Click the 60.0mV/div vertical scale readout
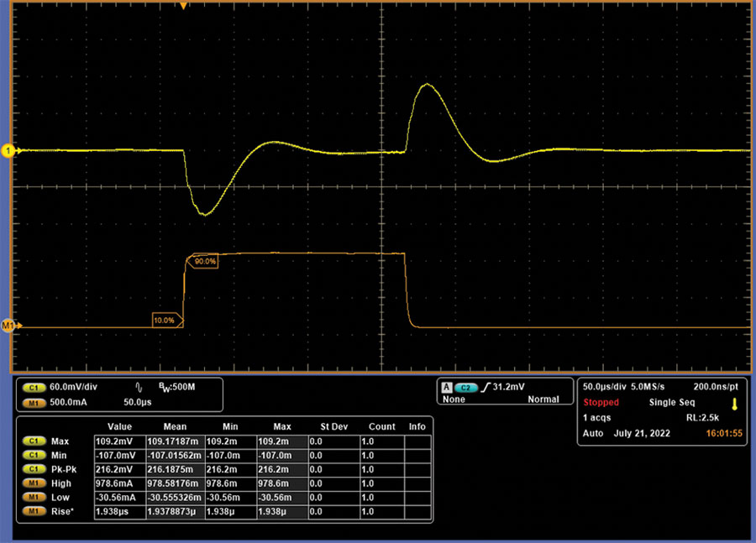This screenshot has height=543, width=756. pos(73,388)
